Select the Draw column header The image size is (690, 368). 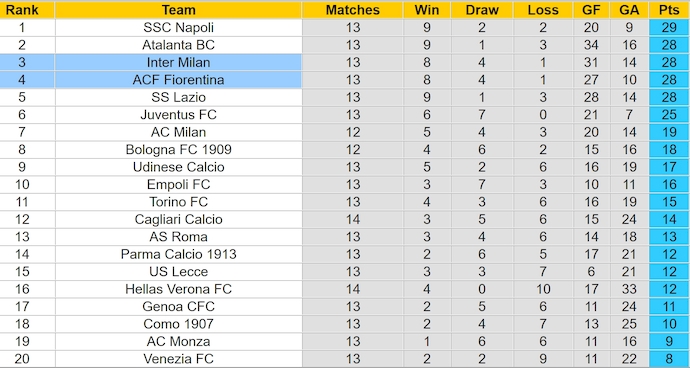point(482,10)
